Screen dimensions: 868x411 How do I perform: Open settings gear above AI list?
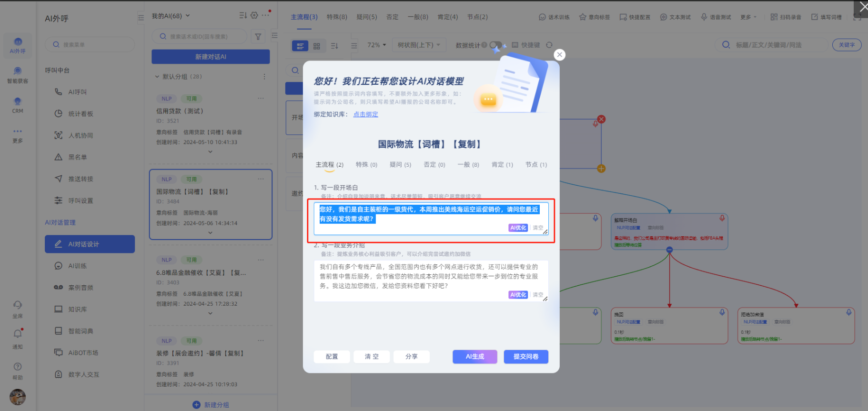coord(254,16)
